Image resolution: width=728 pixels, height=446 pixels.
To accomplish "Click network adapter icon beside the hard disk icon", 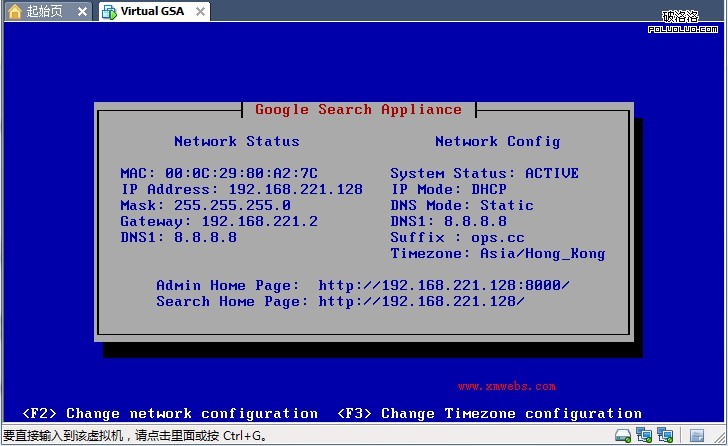I will 644,435.
